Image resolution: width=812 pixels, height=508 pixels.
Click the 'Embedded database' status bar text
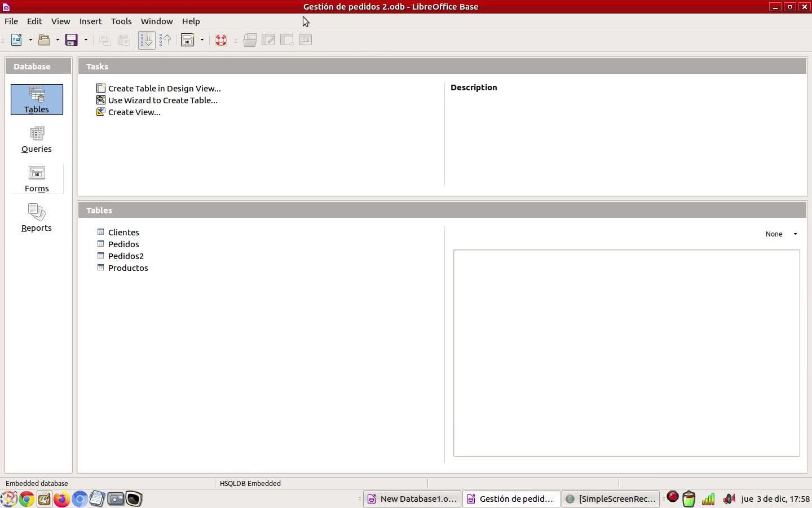point(37,484)
